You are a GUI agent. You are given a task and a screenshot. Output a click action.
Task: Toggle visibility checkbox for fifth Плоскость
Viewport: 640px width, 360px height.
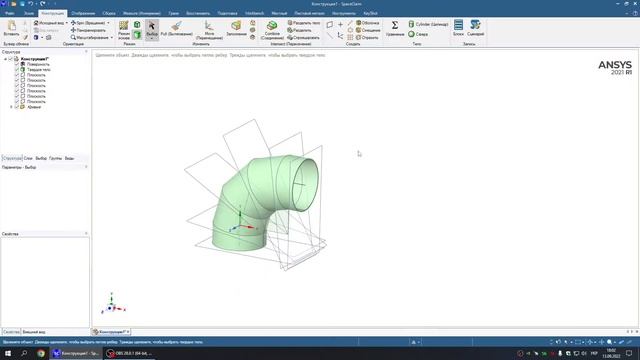click(17, 96)
